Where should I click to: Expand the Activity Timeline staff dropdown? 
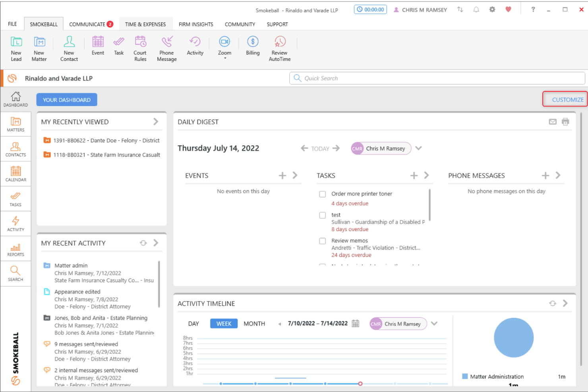coord(434,324)
